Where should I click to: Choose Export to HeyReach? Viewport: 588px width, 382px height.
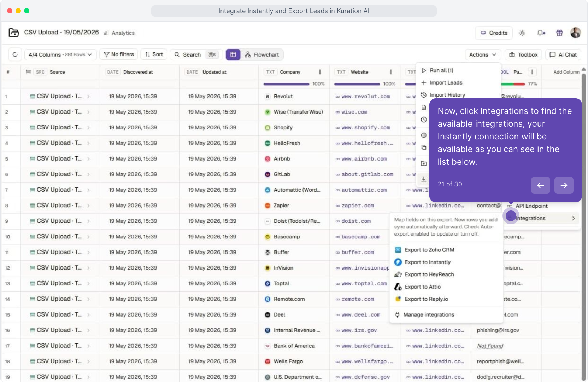click(446, 274)
